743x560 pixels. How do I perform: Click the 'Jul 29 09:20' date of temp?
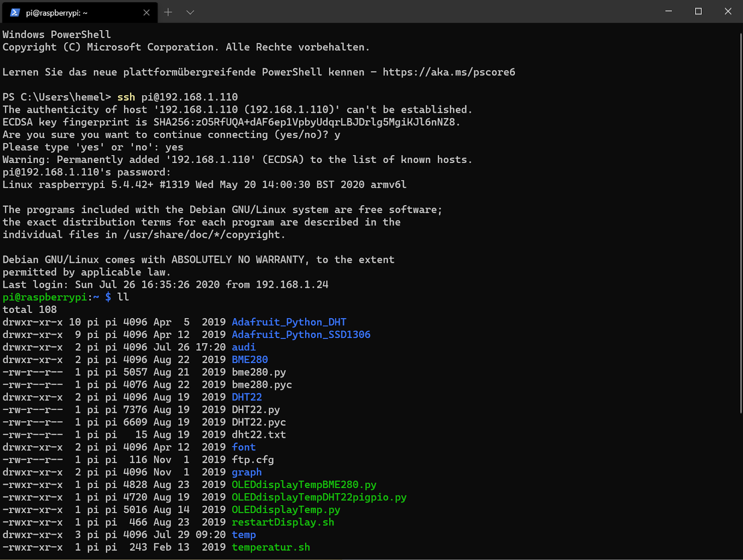tap(189, 535)
